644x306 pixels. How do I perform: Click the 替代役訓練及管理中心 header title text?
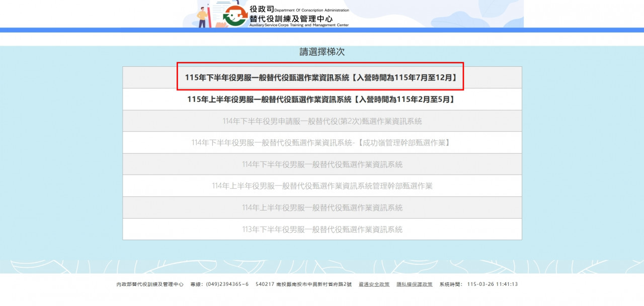coord(291,19)
